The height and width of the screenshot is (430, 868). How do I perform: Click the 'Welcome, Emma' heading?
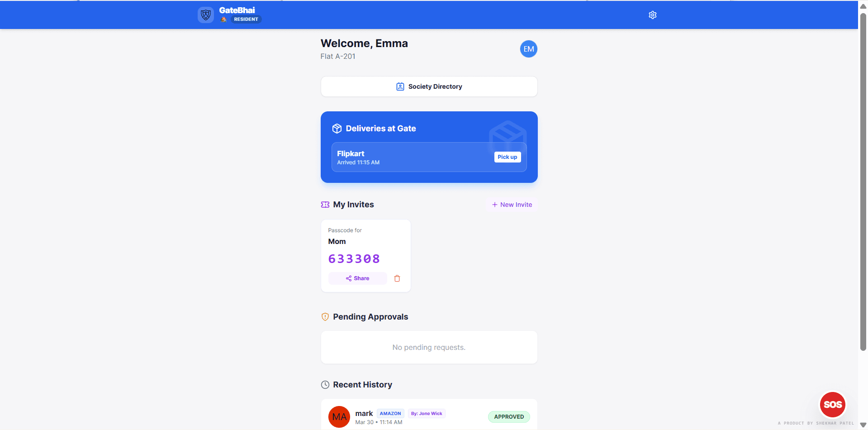(x=364, y=43)
